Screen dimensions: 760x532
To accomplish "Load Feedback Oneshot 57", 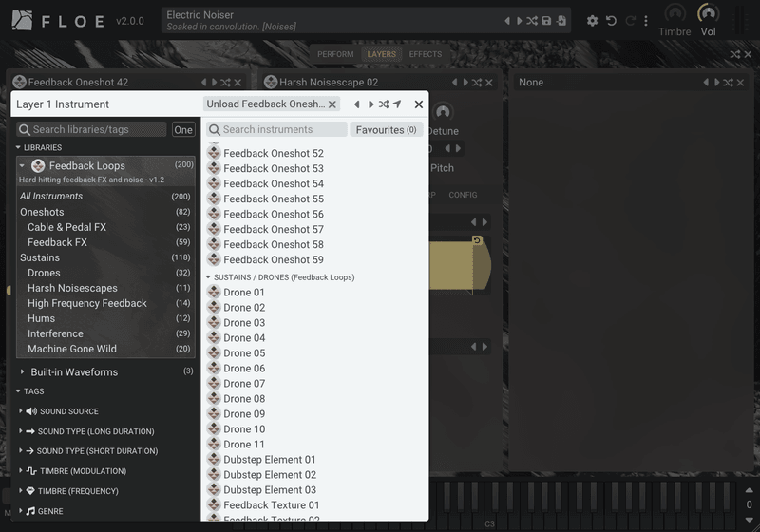I will pyautogui.click(x=315, y=229).
